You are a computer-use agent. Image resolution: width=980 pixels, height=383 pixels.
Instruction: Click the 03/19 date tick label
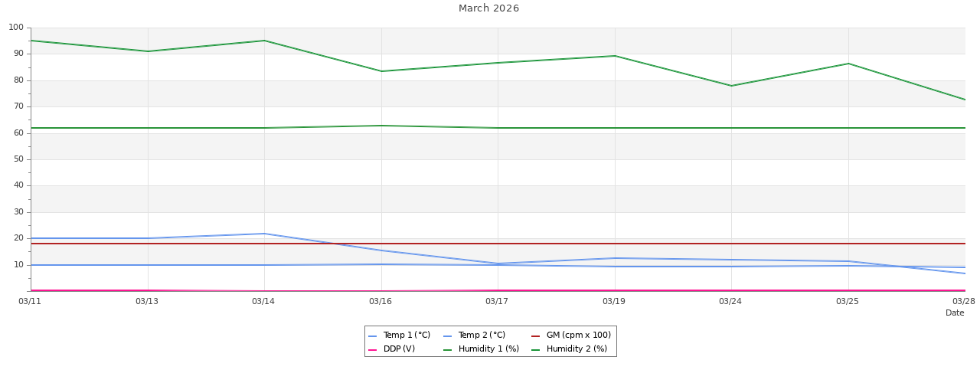(x=614, y=302)
